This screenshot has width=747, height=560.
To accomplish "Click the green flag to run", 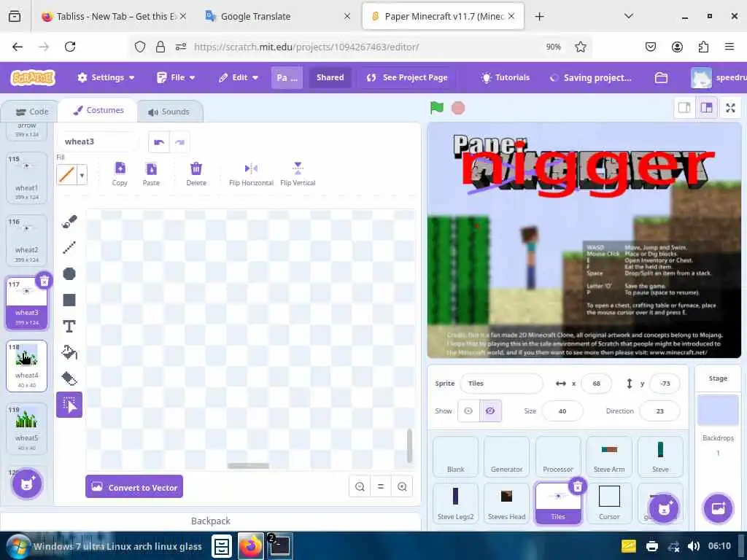I will pyautogui.click(x=436, y=108).
